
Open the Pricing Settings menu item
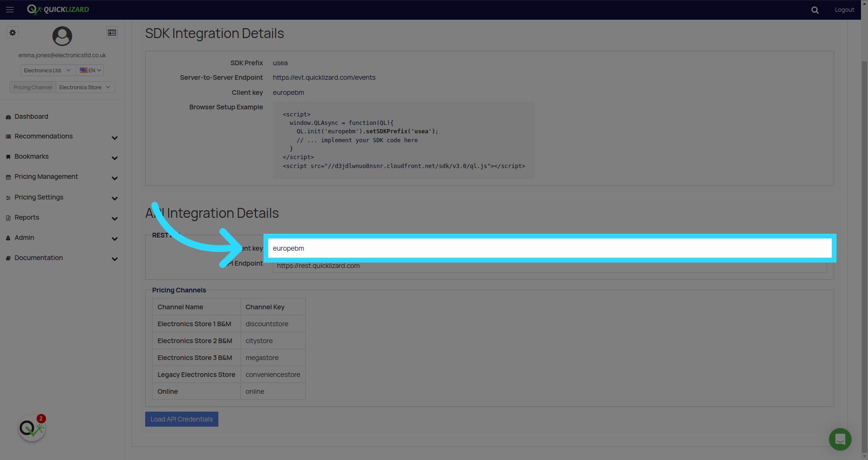[39, 197]
